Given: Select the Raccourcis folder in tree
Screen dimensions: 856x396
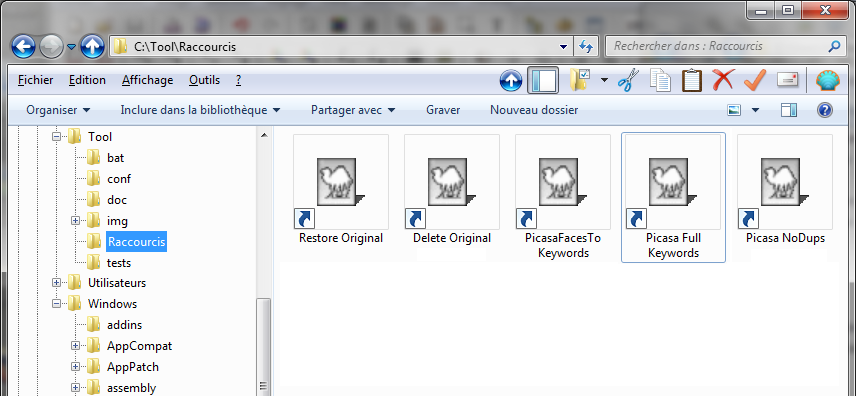Looking at the screenshot, I should click(x=136, y=241).
